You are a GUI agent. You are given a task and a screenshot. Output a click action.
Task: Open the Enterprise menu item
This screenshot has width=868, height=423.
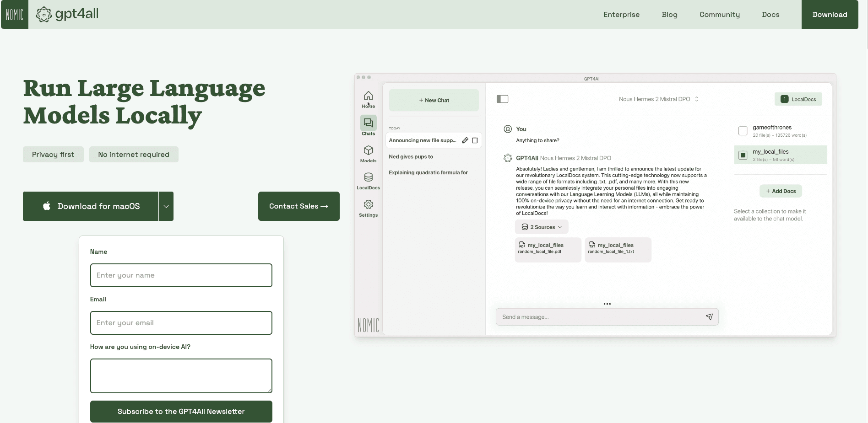pos(621,14)
